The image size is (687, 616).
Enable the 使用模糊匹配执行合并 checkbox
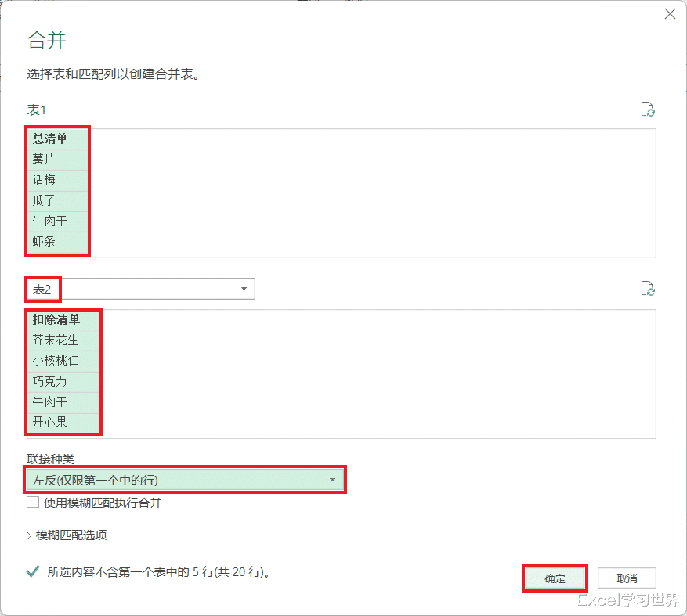click(33, 503)
